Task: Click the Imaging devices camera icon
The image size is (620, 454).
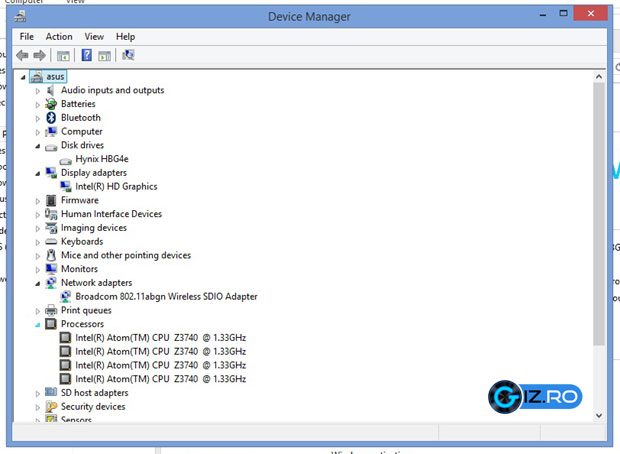Action: click(51, 228)
